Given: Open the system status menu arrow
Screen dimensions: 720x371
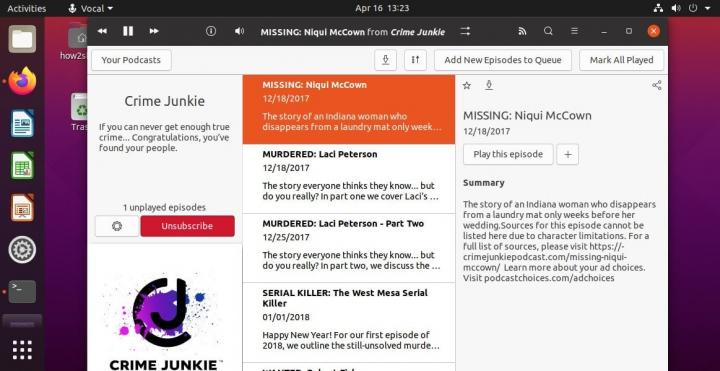Looking at the screenshot, I should click(x=707, y=8).
